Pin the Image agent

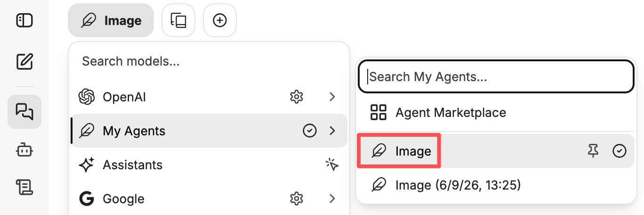pos(593,151)
